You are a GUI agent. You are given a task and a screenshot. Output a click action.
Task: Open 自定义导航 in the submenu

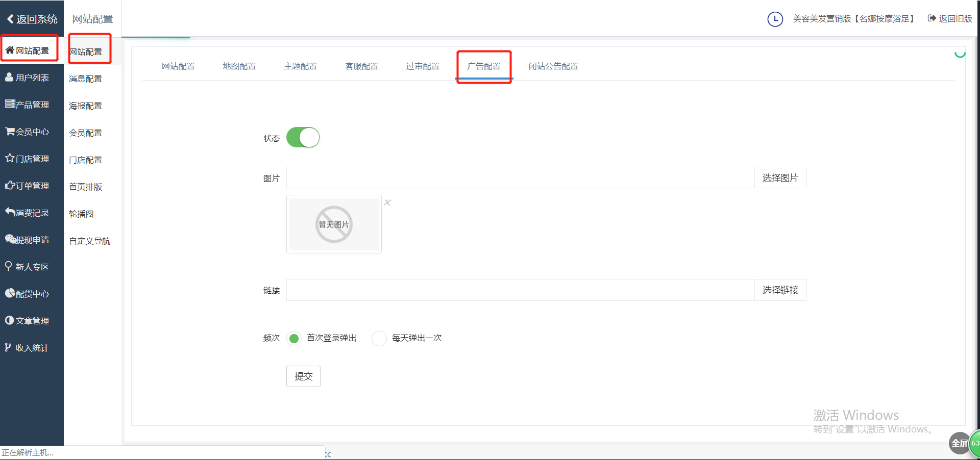tap(90, 241)
